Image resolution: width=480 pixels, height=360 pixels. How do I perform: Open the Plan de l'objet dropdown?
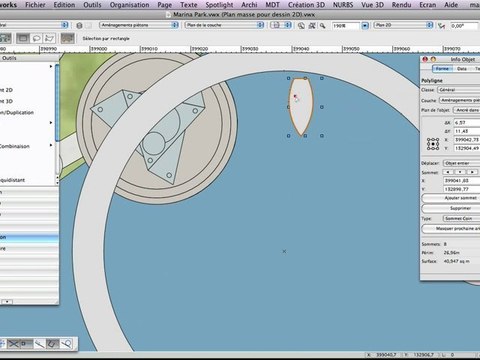(467, 110)
